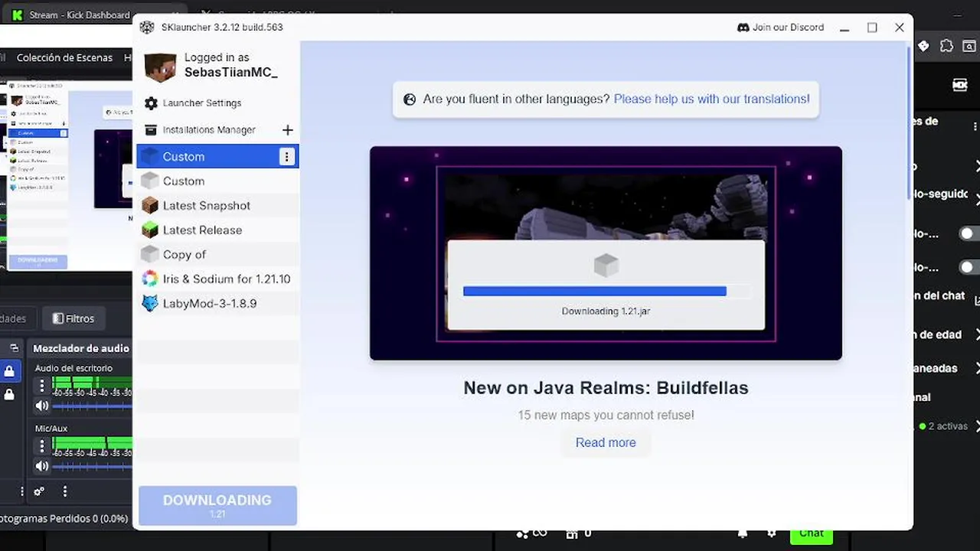Open Mic/Aux options dots in OBS
The image size is (980, 551).
point(42,446)
